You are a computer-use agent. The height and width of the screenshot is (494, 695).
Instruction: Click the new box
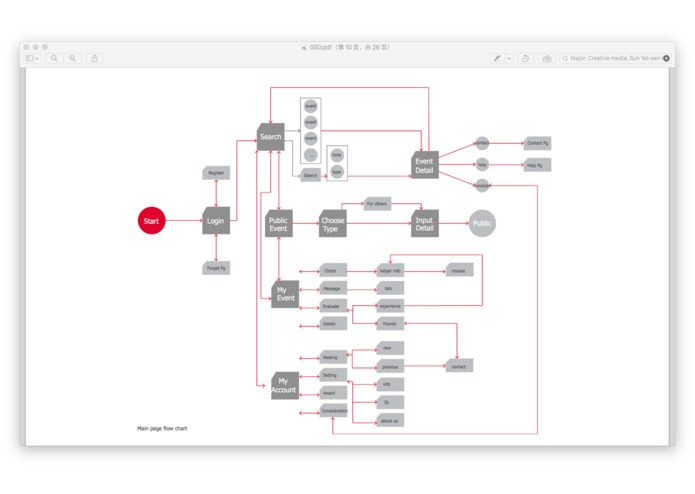[390, 348]
